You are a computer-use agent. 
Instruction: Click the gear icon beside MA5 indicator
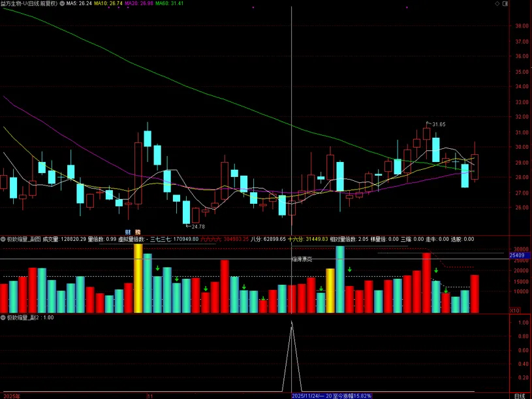pyautogui.click(x=61, y=4)
